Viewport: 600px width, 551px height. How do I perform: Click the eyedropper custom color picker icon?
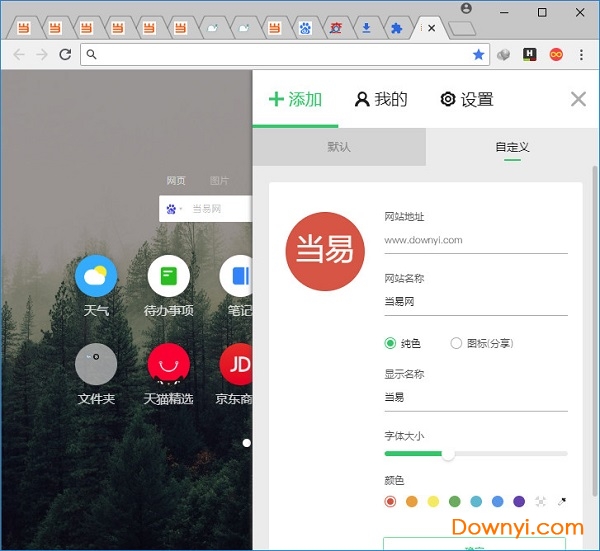562,501
